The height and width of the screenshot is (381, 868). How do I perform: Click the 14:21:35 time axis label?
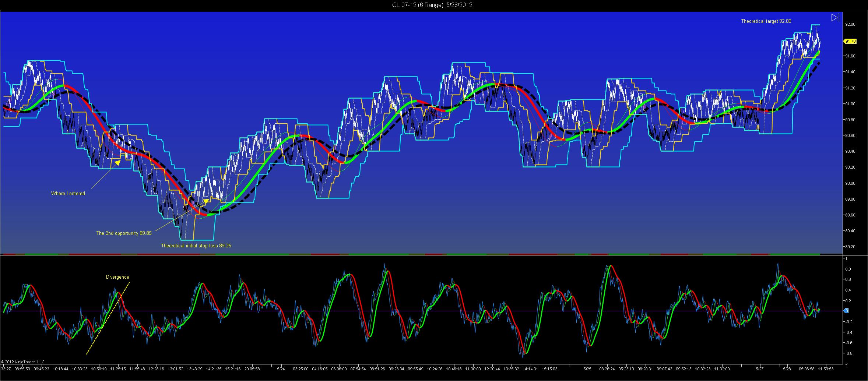click(214, 369)
